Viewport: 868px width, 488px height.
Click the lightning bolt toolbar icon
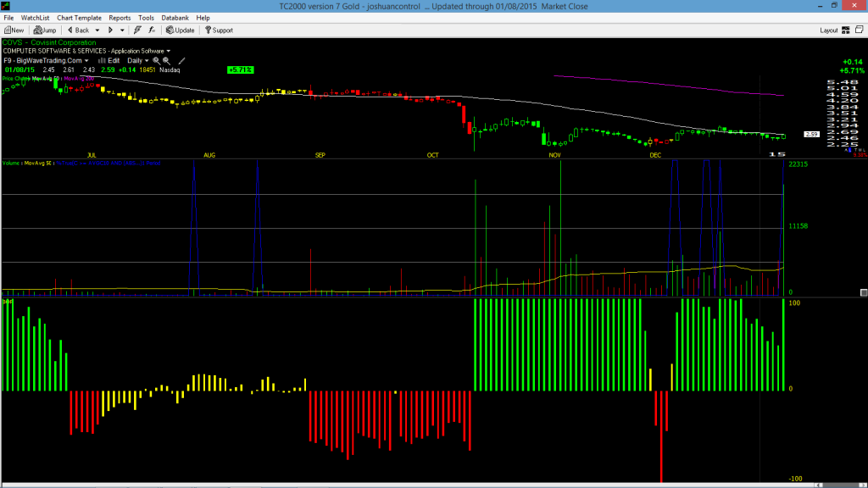[x=137, y=30]
